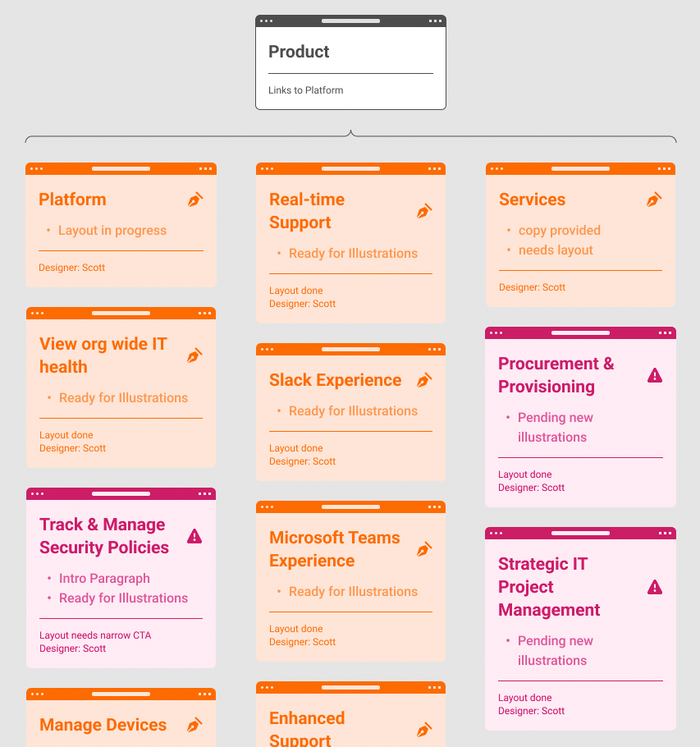The image size is (700, 747).
Task: Click the pen icon on Manage Devices card
Action: point(194,725)
